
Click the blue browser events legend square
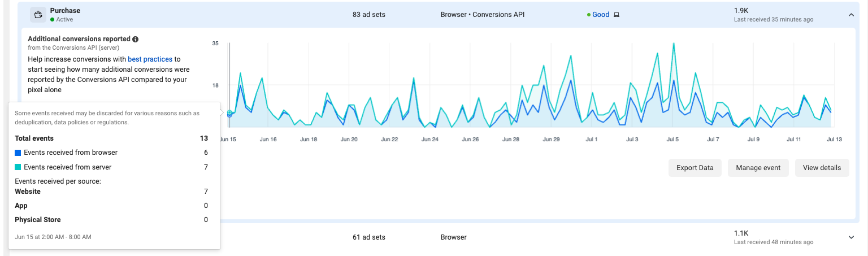(x=18, y=153)
